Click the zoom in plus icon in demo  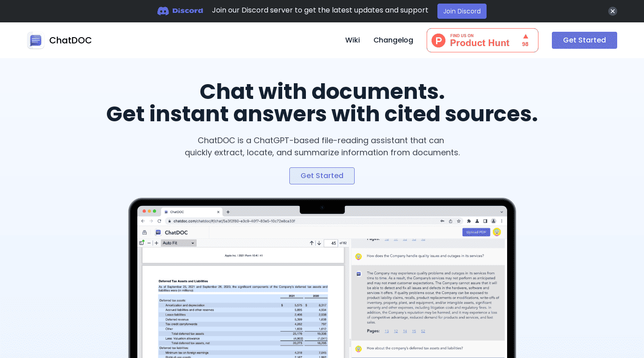(x=157, y=243)
